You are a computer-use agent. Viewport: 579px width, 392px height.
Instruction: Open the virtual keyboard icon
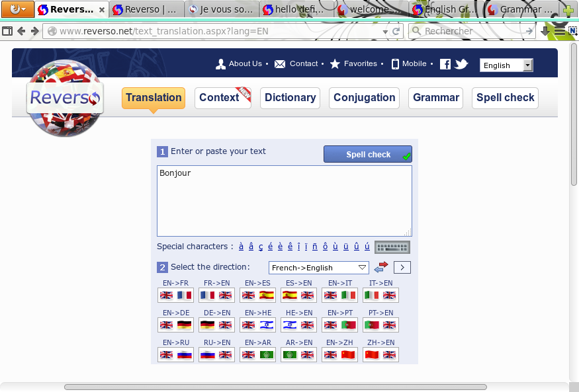point(392,247)
